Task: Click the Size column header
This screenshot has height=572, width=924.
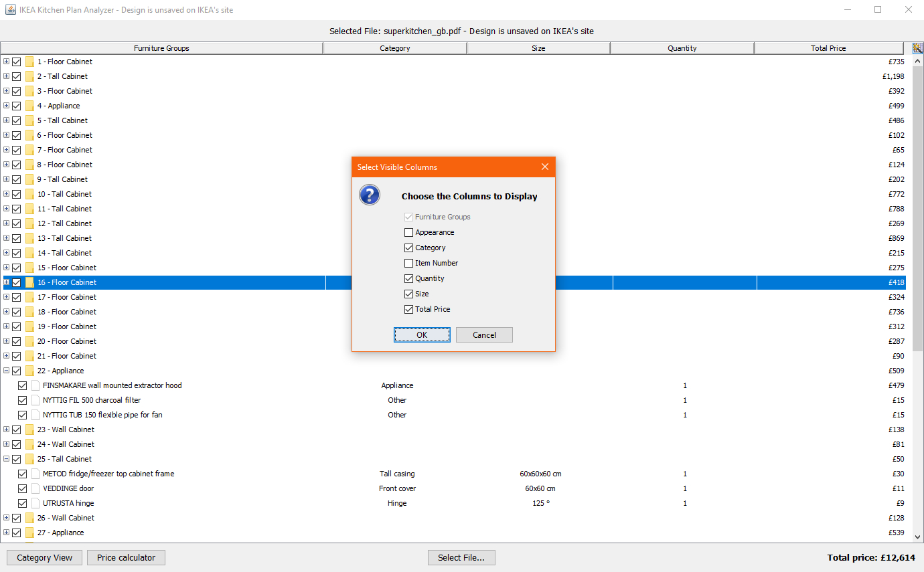Action: click(x=538, y=48)
